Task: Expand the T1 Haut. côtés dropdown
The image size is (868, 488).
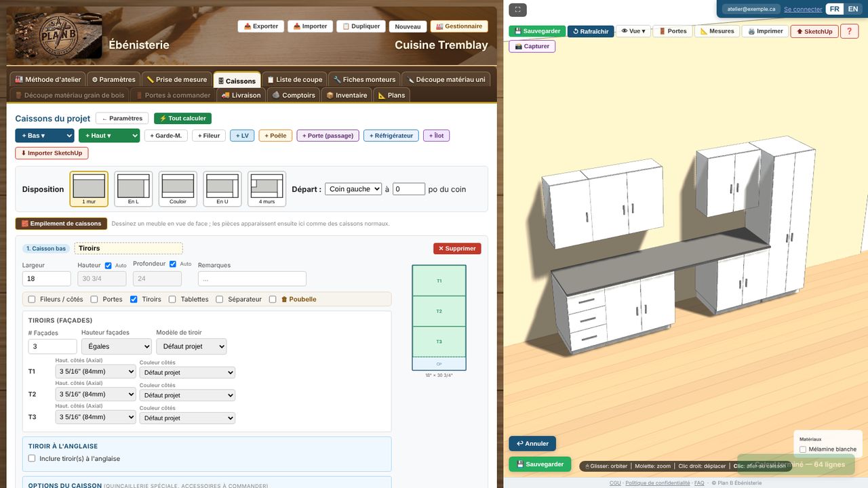Action: (x=96, y=371)
